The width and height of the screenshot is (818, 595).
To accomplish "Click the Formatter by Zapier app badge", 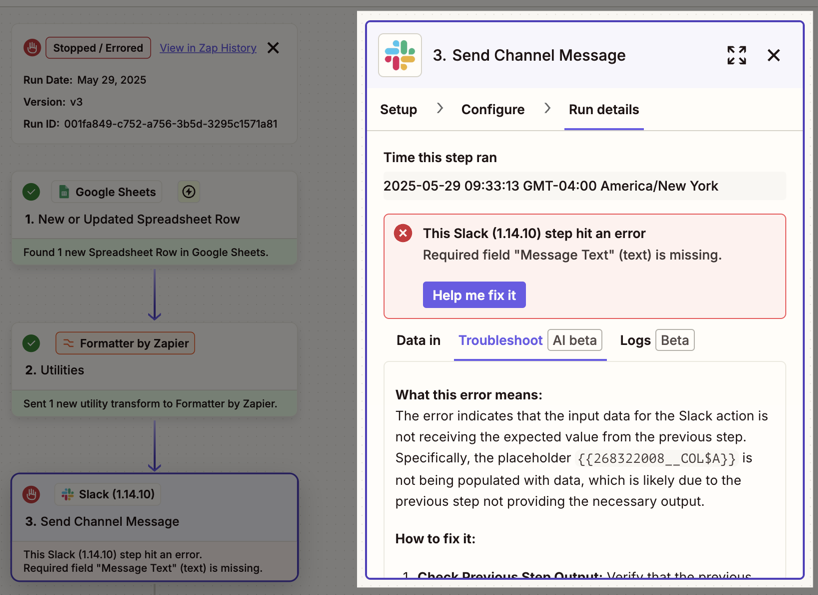I will pyautogui.click(x=125, y=343).
